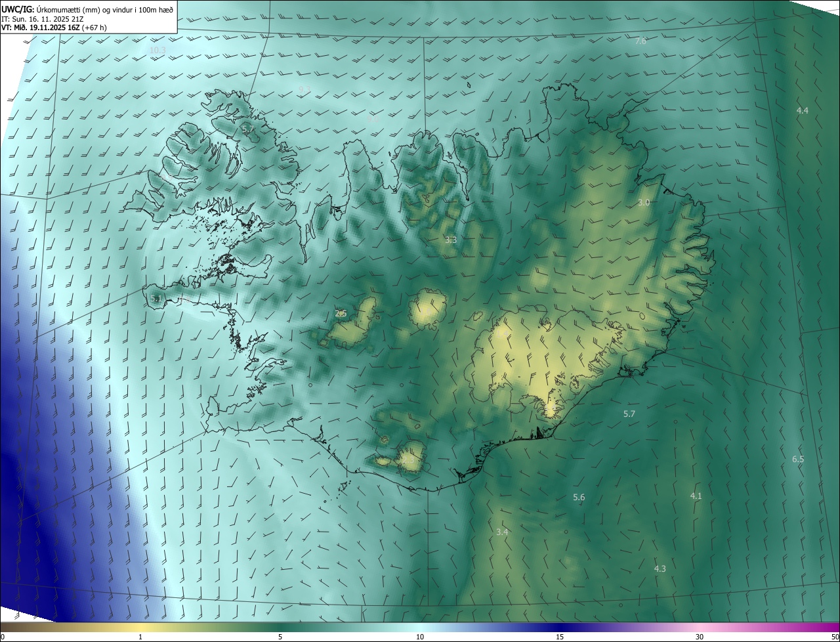Viewport: 840px width, 642px height.
Task: Click the 3.4 value label on the map
Action: point(502,532)
